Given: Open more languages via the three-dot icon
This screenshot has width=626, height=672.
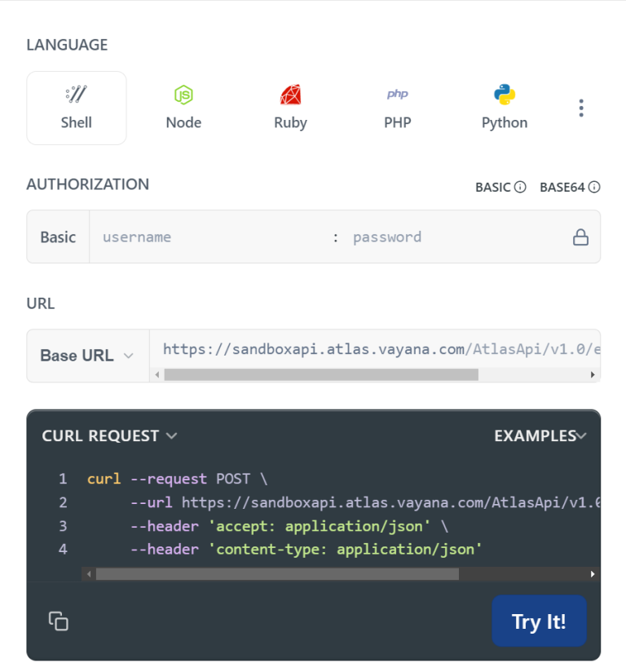Looking at the screenshot, I should (x=581, y=107).
